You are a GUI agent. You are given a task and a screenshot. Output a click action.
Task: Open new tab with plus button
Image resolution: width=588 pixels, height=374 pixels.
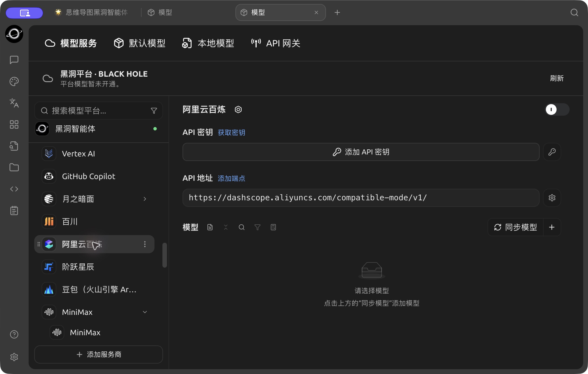coord(337,12)
